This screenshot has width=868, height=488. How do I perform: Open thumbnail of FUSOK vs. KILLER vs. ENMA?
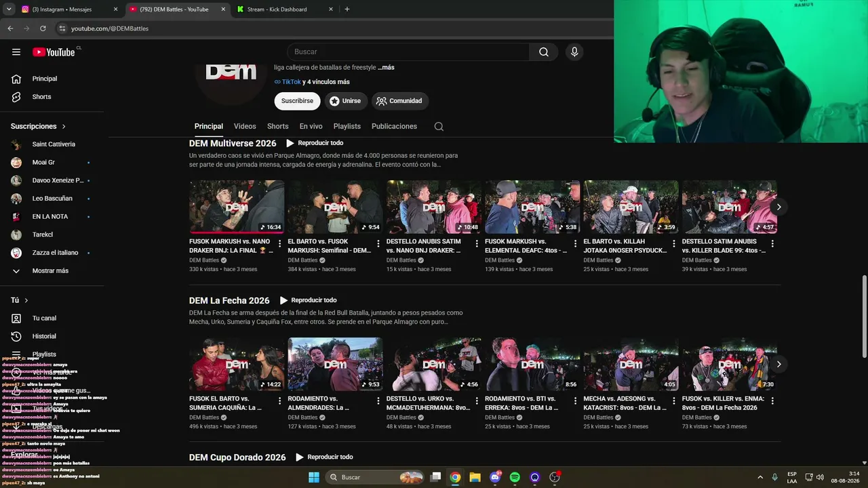[x=730, y=365]
